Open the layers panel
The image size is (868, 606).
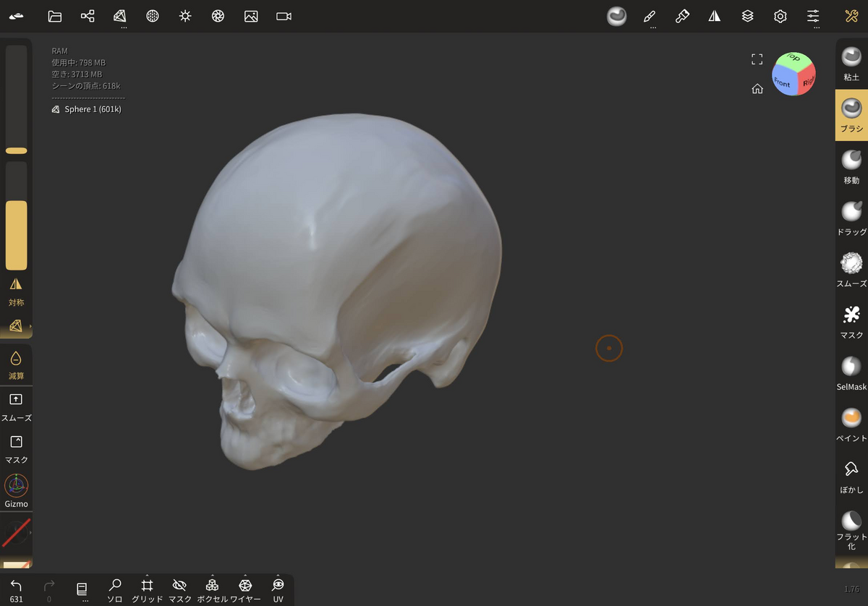point(747,16)
